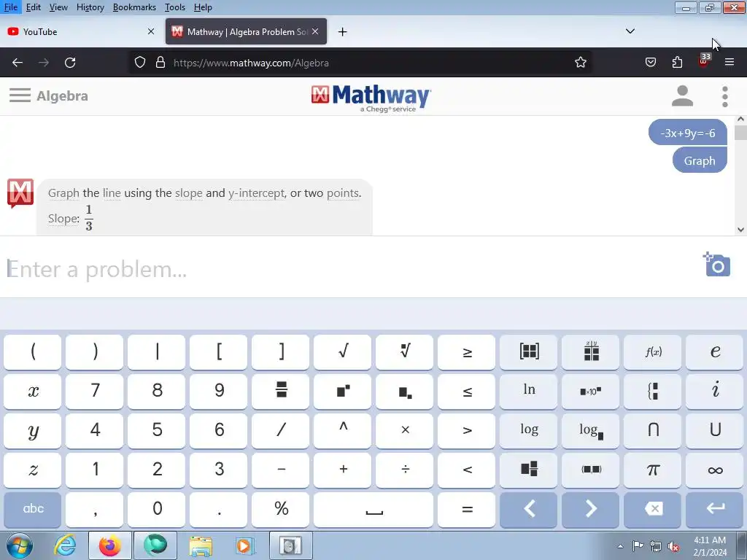
Task: Open the Bookmarks menu
Action: click(134, 7)
